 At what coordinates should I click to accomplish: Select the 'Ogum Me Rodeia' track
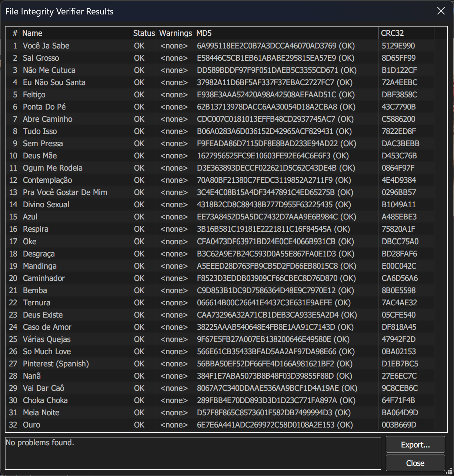(53, 168)
